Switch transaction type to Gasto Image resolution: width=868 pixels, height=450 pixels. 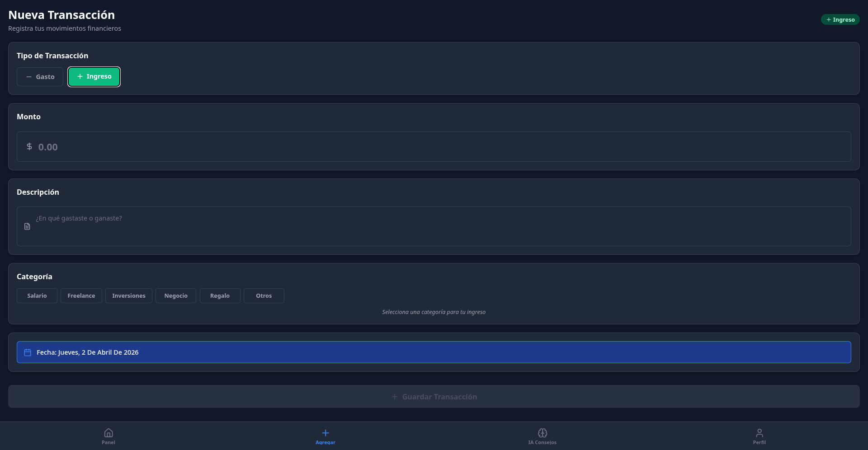tap(40, 76)
